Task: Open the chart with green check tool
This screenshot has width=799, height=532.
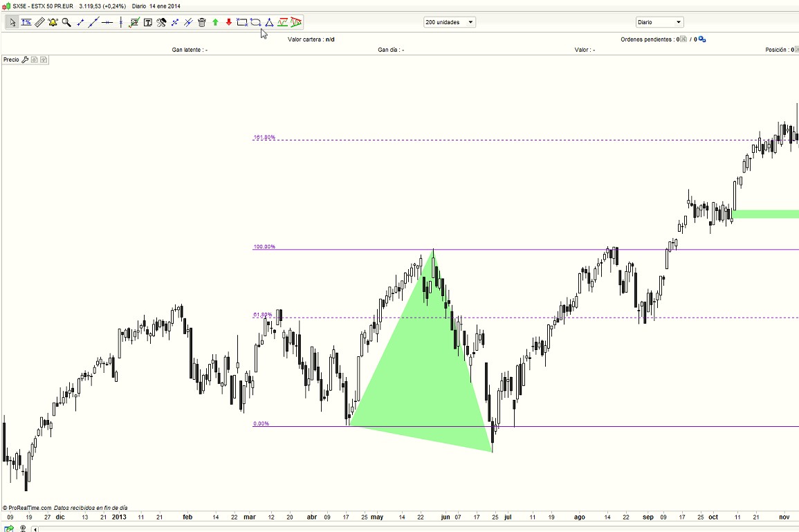Action: tap(134, 22)
